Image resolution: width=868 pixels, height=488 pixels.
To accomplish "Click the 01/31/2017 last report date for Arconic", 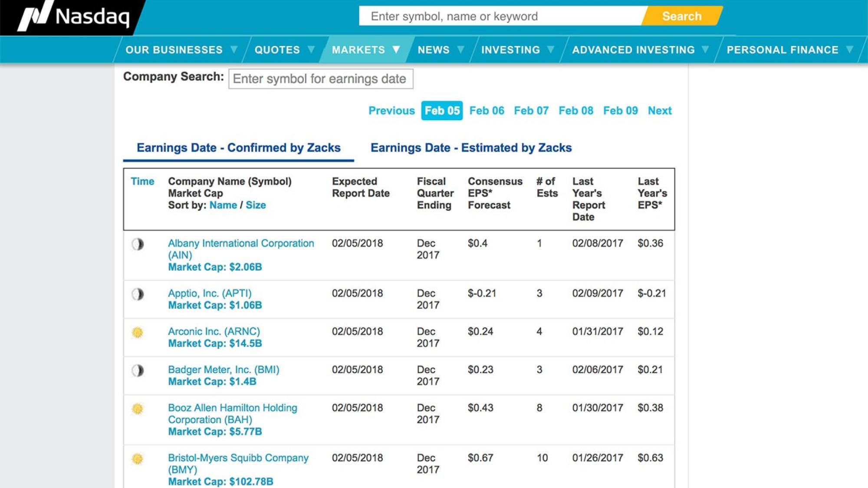I will (598, 331).
